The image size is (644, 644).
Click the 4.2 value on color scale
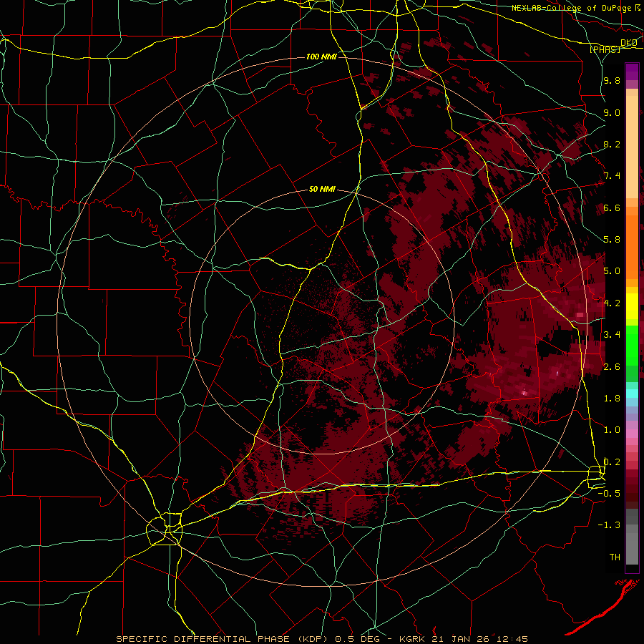[612, 303]
